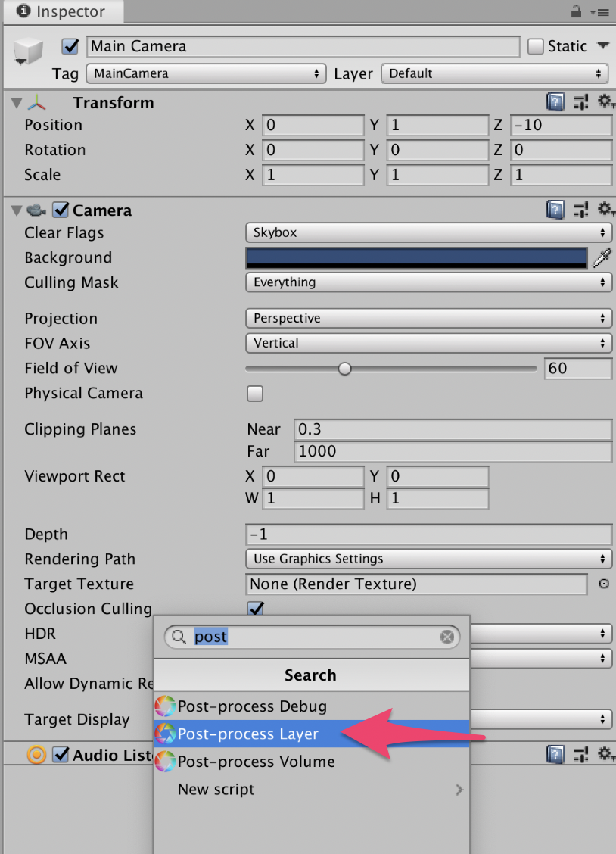Click the Field of View slider handle
The height and width of the screenshot is (854, 616).
[x=344, y=369]
